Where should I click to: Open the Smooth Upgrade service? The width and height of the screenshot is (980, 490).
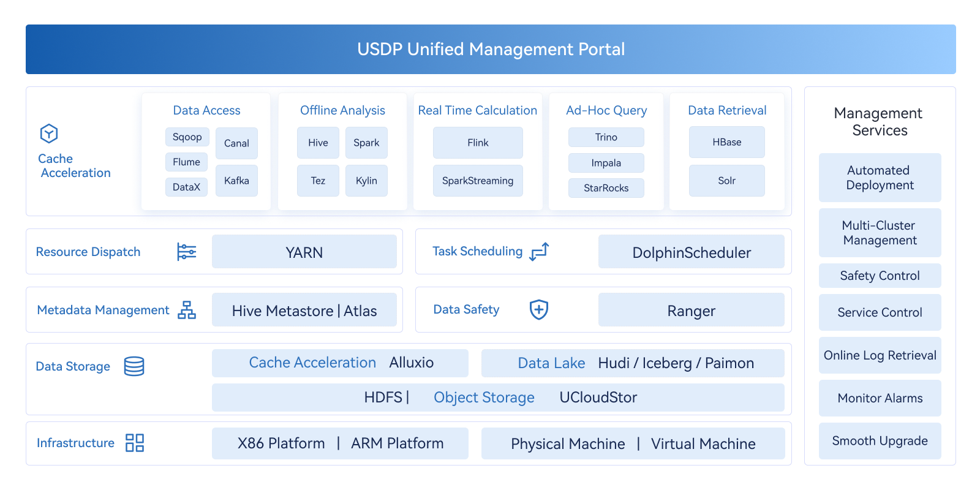(880, 441)
